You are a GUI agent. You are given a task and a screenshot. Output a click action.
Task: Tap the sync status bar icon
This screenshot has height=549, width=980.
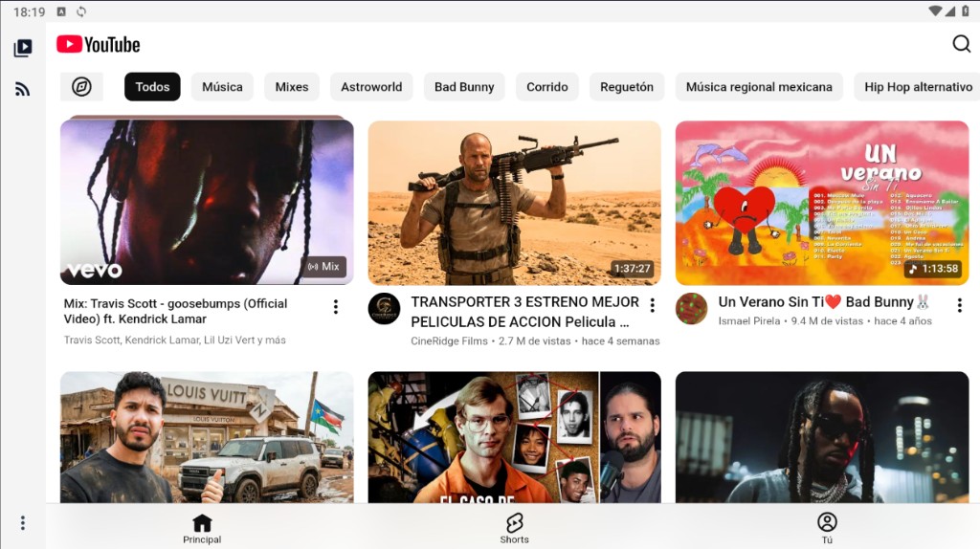[81, 11]
